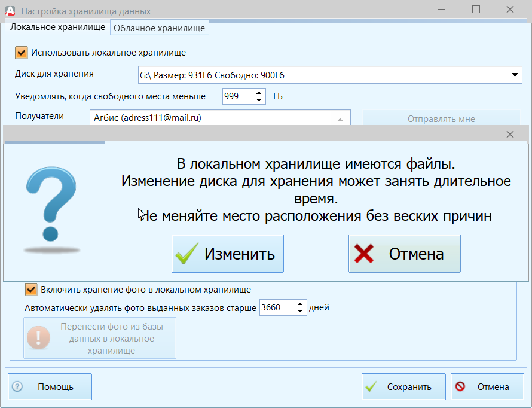
Task: Decrease the free space threshold value
Action: 259,100
